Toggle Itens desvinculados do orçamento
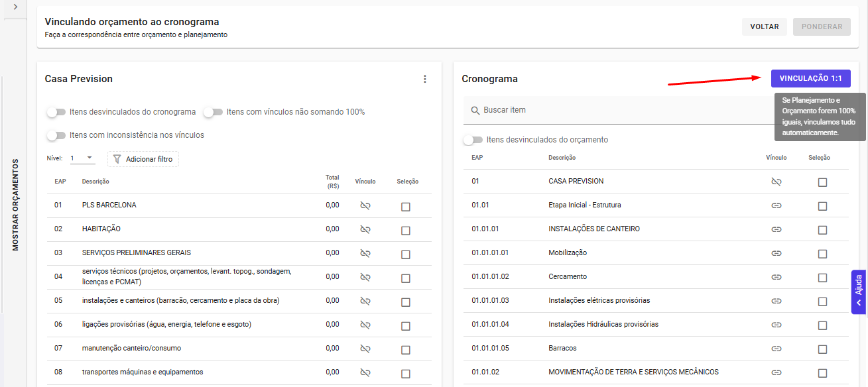The width and height of the screenshot is (868, 387). coord(473,140)
